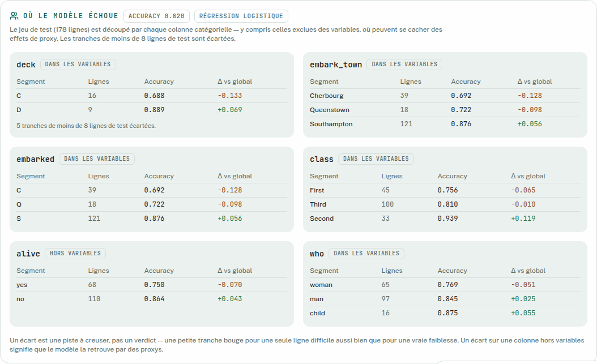This screenshot has height=364, width=597.
Task: Click the Segment column header in the deck table
Action: click(31, 82)
